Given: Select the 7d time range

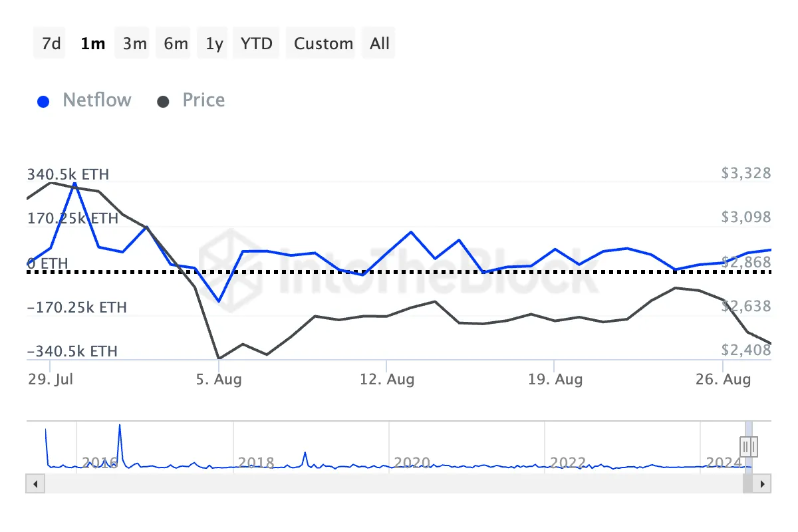Looking at the screenshot, I should tap(51, 44).
